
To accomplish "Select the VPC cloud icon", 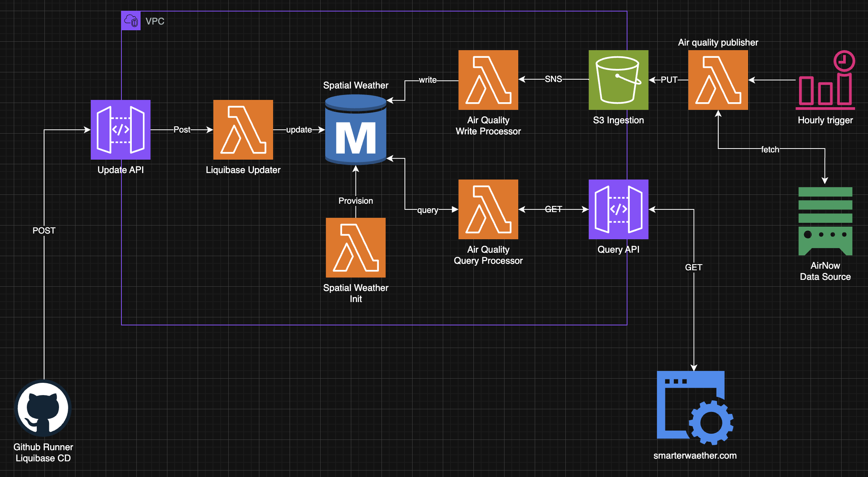I will pyautogui.click(x=131, y=21).
